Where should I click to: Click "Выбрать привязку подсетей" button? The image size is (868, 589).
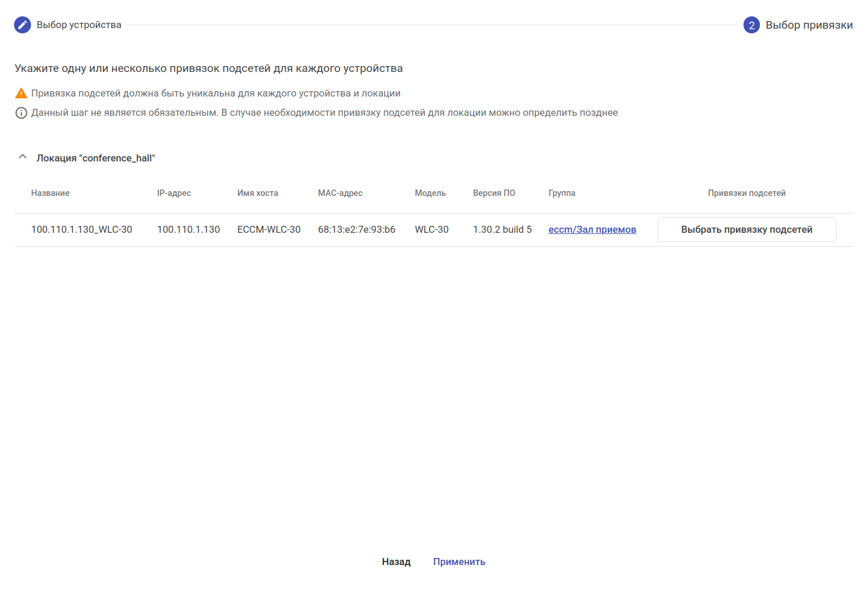(746, 230)
